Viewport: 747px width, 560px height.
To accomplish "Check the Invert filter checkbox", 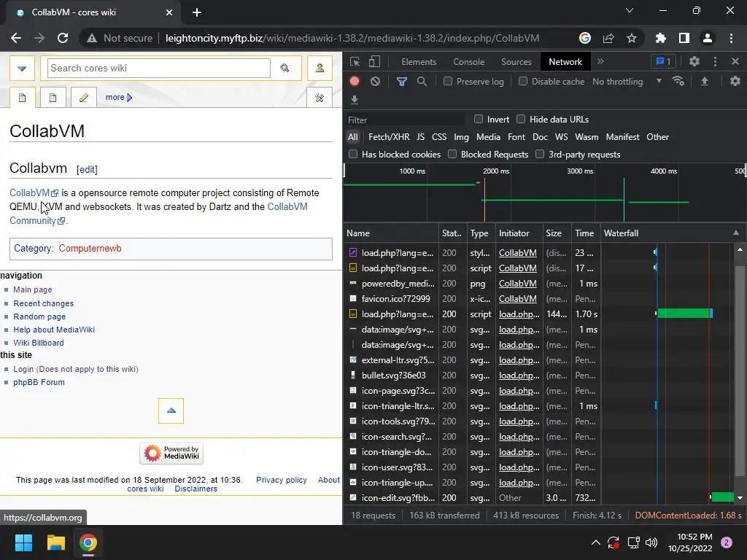I will (479, 119).
